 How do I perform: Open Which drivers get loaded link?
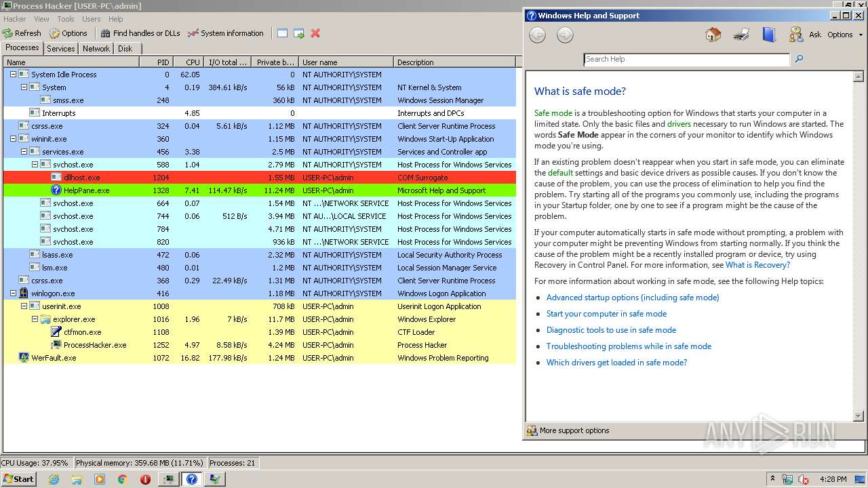tap(616, 363)
